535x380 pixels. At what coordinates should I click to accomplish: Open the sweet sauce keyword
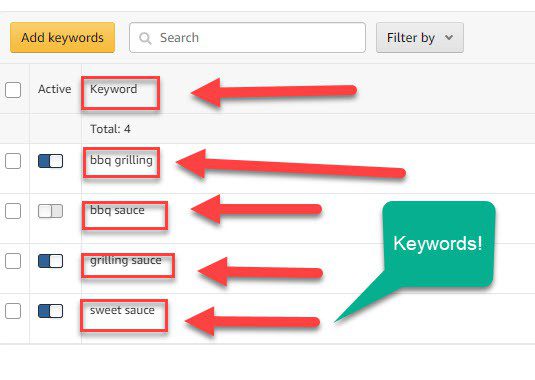(122, 310)
